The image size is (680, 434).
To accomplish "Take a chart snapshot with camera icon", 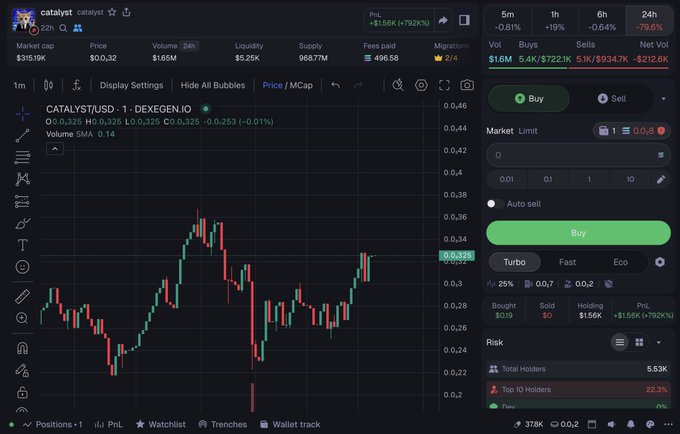I will click(x=467, y=85).
